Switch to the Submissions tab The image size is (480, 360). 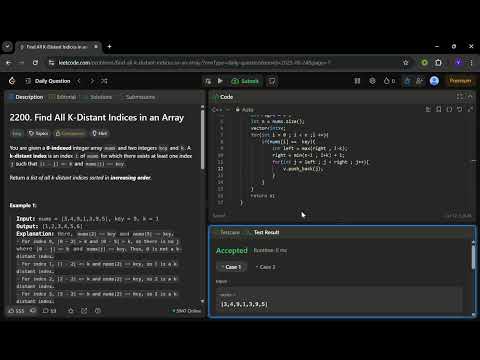tap(137, 97)
